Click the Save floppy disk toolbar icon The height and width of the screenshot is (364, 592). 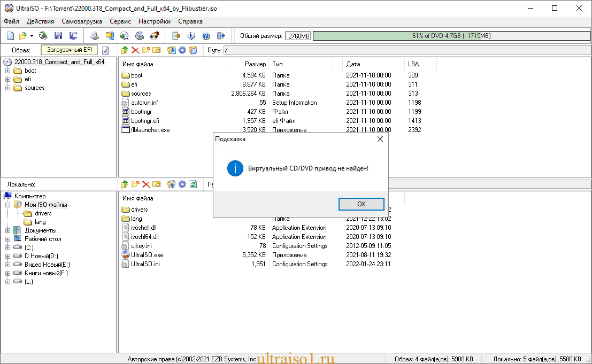click(x=58, y=36)
